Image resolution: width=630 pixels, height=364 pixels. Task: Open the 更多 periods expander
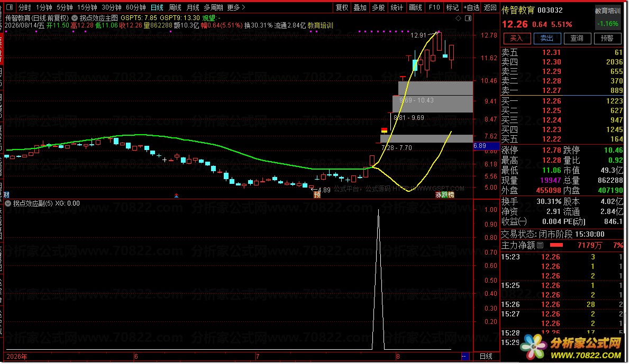(x=236, y=7)
